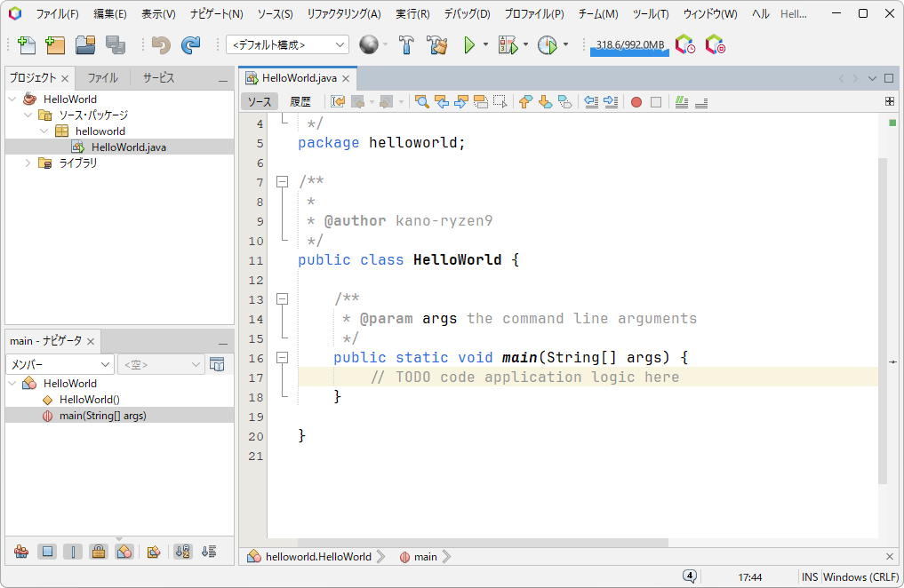
Task: Toggle Show Non-Public Members padlock filter
Action: click(x=99, y=552)
